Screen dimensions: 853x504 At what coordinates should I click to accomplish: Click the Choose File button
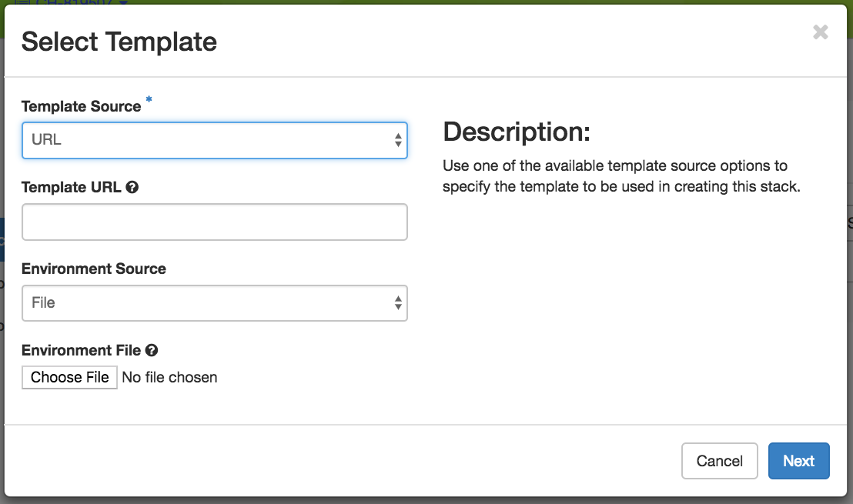[69, 377]
